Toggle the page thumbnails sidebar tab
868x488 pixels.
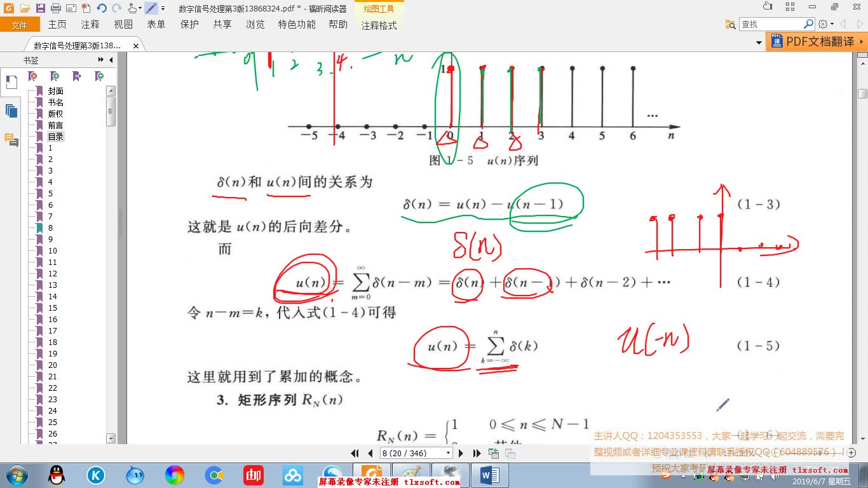pos(11,111)
